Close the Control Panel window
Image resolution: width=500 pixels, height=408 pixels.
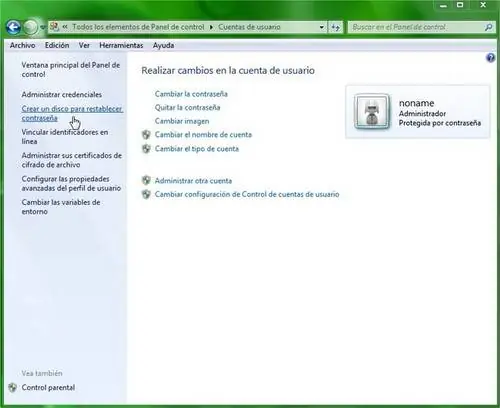click(x=483, y=5)
